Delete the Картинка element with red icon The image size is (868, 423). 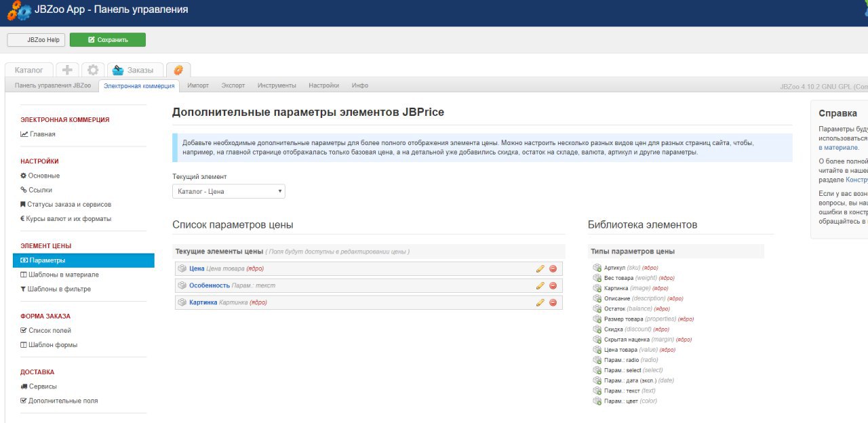pos(553,302)
